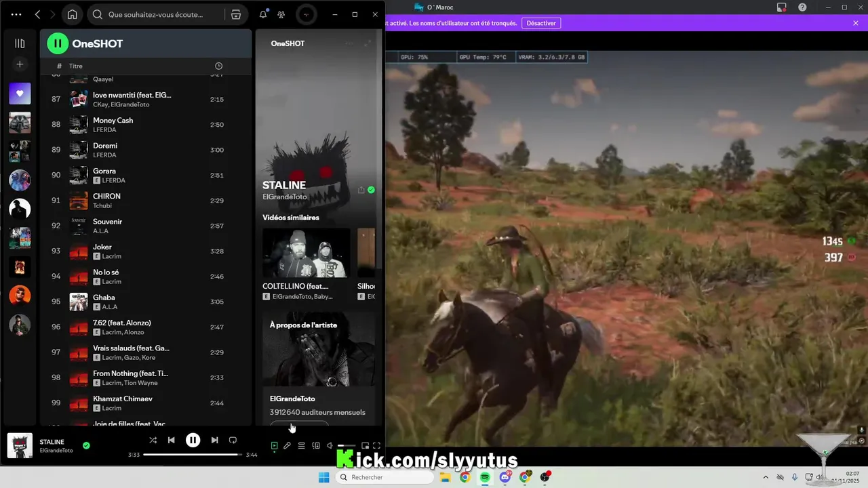
Task: Show lyrics microphone icon
Action: pyautogui.click(x=288, y=446)
